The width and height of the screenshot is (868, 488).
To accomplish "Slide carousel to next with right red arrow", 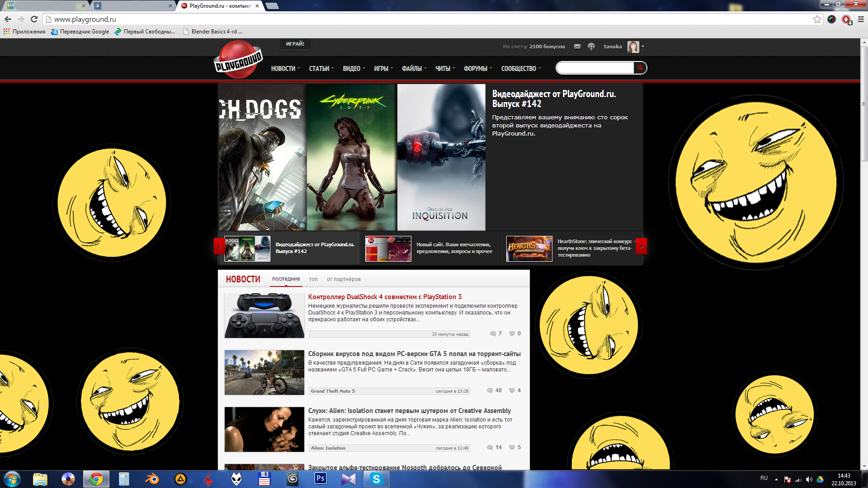I will tap(641, 247).
